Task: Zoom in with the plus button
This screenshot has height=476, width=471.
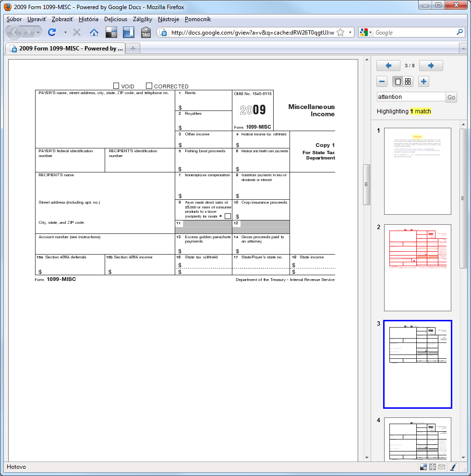Action: (423, 82)
